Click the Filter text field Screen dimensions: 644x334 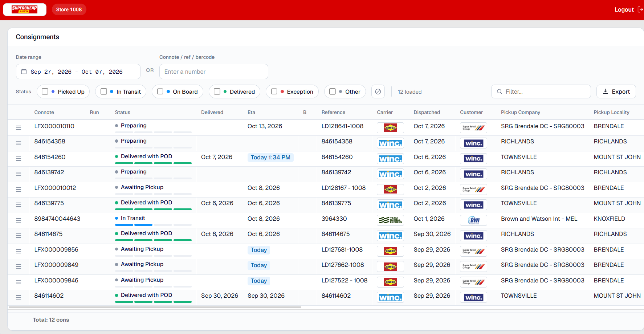541,91
